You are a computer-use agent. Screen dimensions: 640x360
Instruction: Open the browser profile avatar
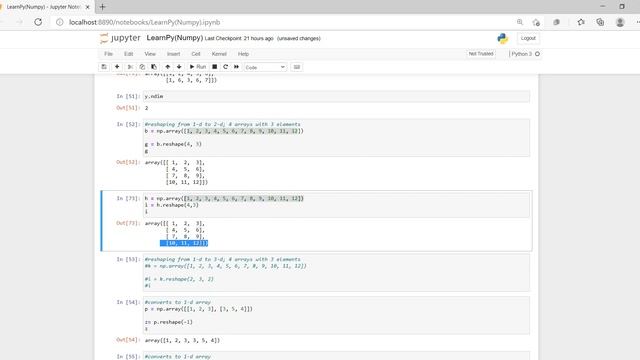(620, 22)
